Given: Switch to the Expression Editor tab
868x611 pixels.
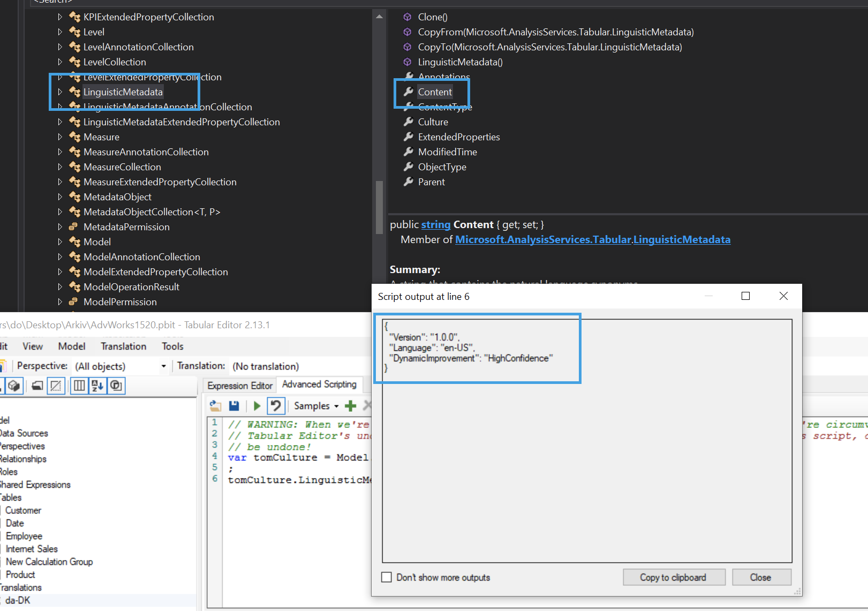Looking at the screenshot, I should (x=239, y=384).
